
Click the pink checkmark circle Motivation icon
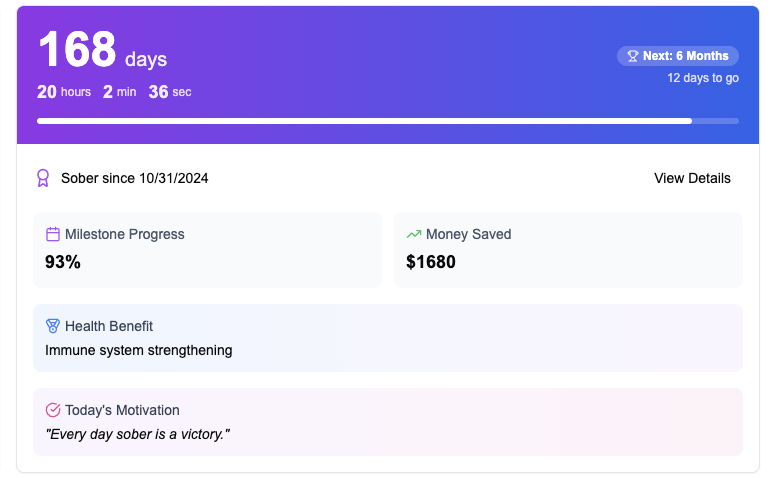coord(53,410)
